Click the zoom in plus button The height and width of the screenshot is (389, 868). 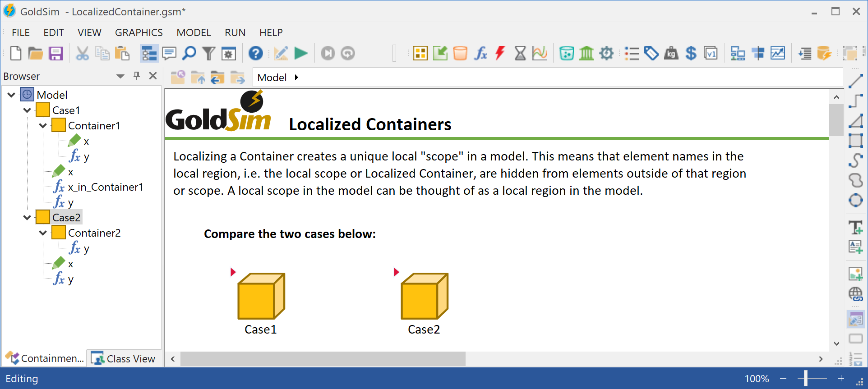[841, 379]
